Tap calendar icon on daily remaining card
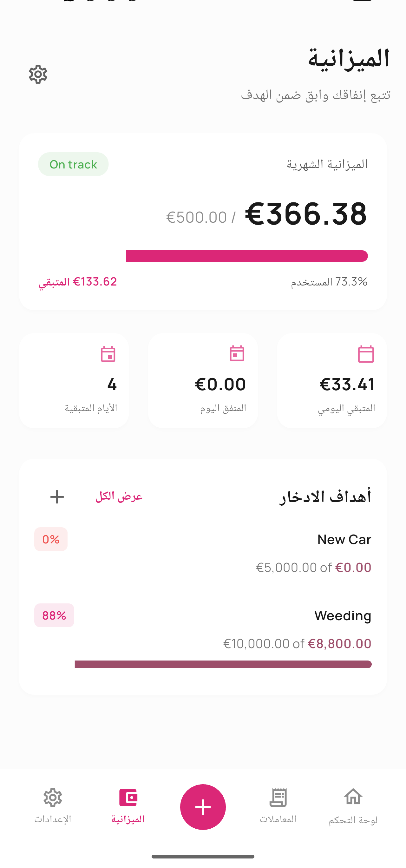 366,354
